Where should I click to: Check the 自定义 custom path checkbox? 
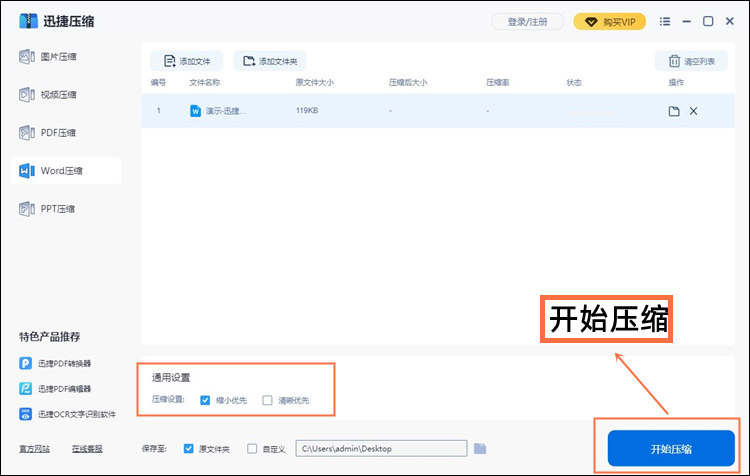click(252, 449)
